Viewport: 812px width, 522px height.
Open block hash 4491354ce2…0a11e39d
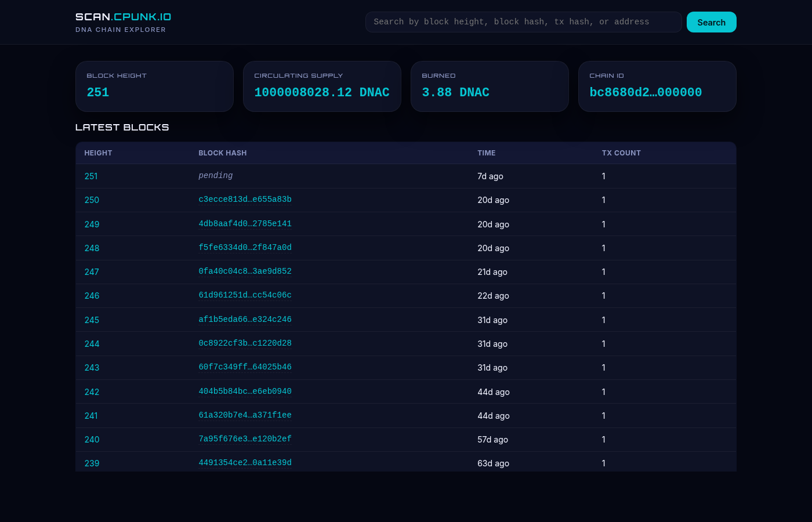(x=245, y=463)
